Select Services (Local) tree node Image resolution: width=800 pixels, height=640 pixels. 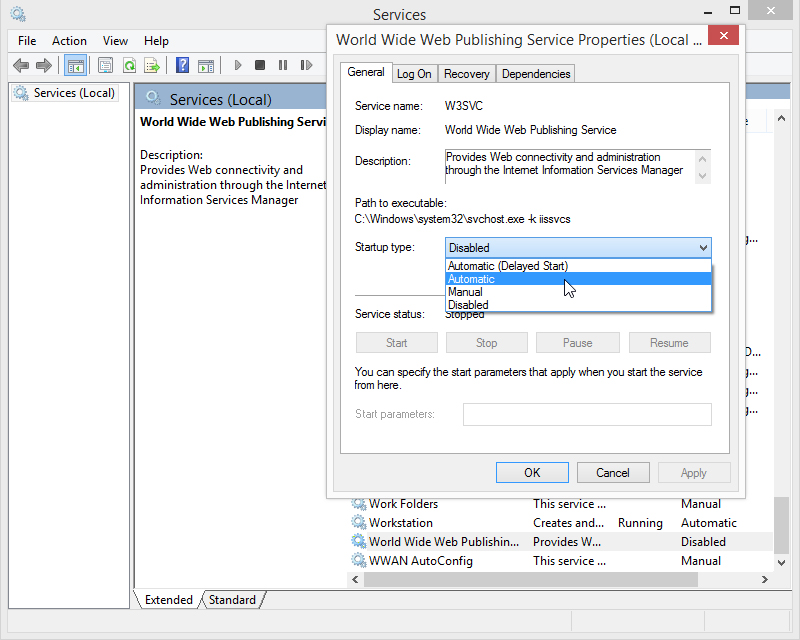coord(65,93)
